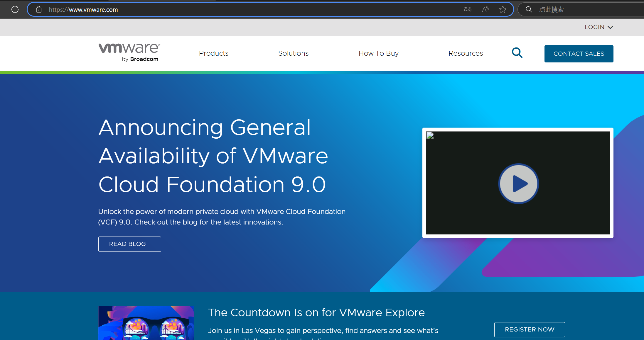Start Read Aloud from the toolbar
Viewport: 644px width, 340px height.
click(x=485, y=9)
